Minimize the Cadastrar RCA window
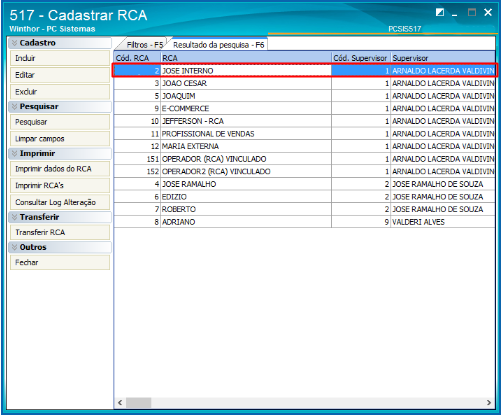The width and height of the screenshot is (501, 417). click(x=454, y=14)
